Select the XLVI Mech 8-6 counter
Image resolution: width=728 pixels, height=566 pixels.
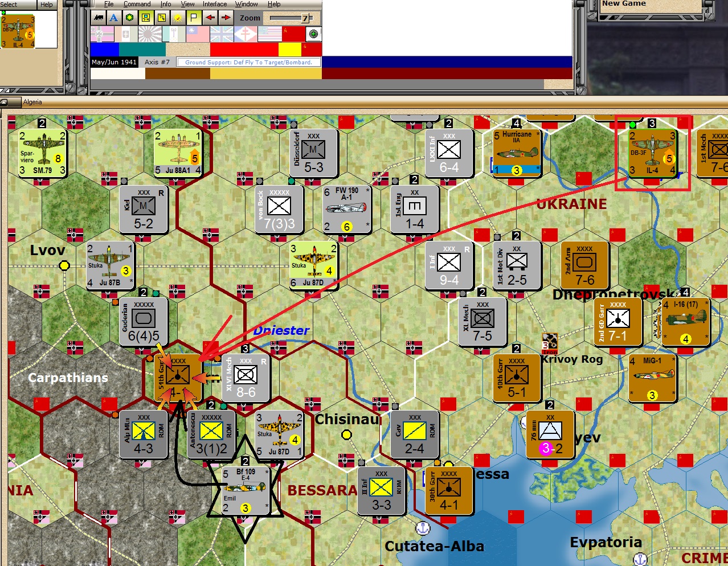pos(246,378)
